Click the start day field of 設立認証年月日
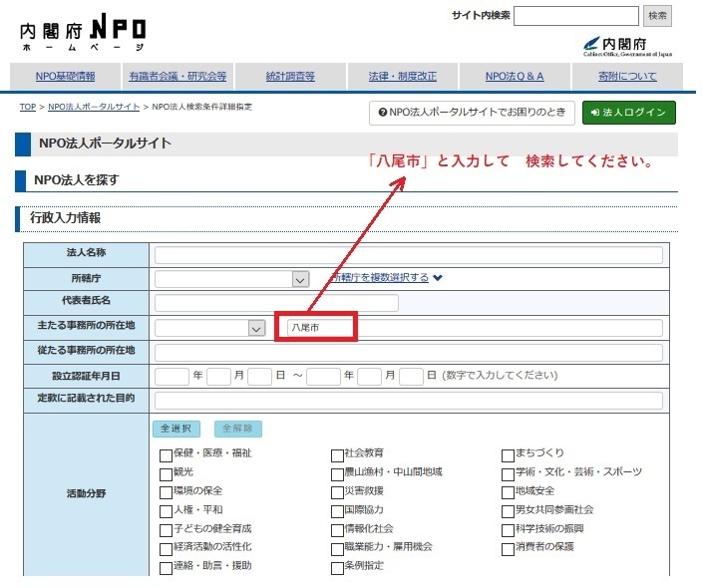The height and width of the screenshot is (588, 702). coord(259,377)
